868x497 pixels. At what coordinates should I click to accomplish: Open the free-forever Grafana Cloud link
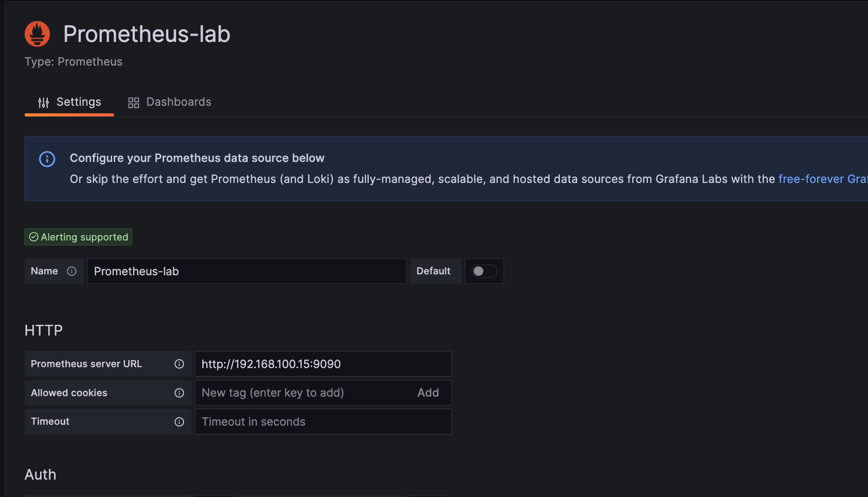[x=823, y=179]
